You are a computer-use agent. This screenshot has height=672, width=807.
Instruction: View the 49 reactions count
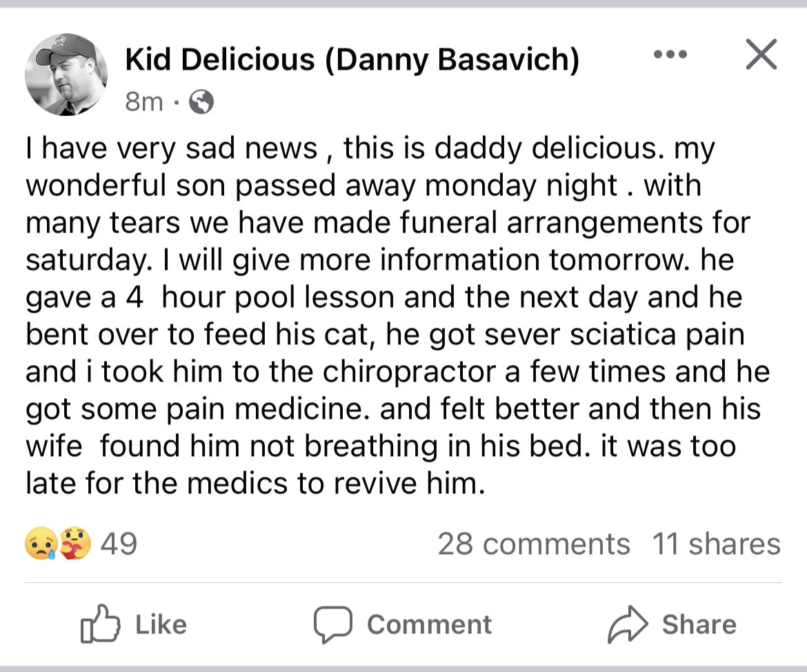tap(119, 544)
